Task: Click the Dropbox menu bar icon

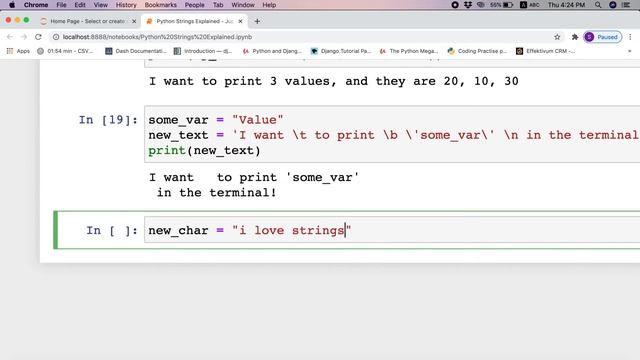Action: click(468, 5)
